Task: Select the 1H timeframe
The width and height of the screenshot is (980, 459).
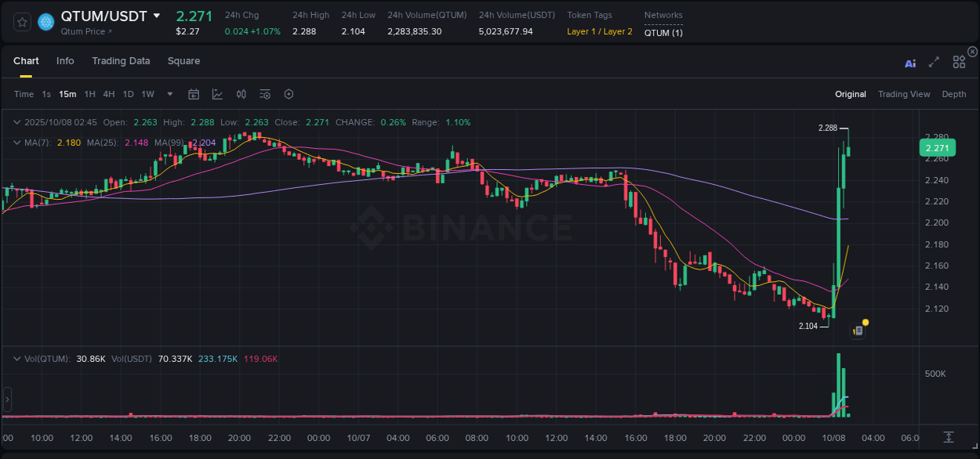Action: (89, 94)
